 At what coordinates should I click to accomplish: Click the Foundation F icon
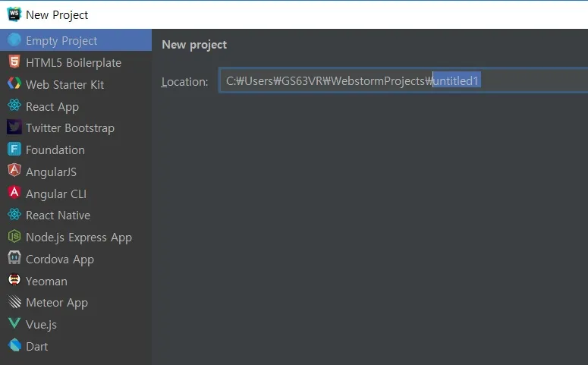coord(14,149)
